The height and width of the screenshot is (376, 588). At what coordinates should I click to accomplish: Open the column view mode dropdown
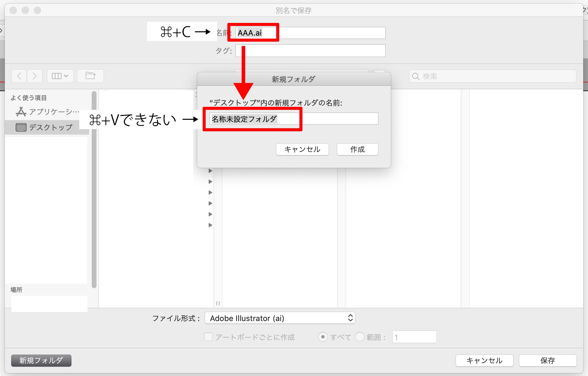tap(60, 76)
